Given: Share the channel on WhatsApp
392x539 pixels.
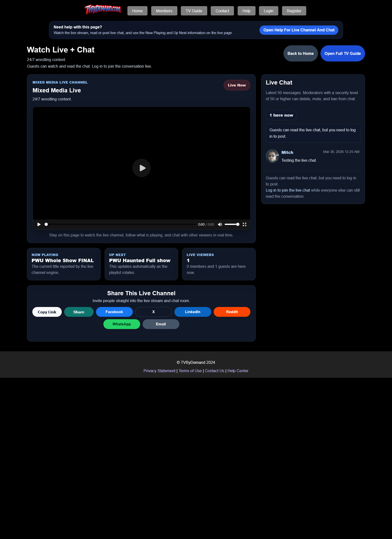Looking at the screenshot, I should (x=122, y=324).
